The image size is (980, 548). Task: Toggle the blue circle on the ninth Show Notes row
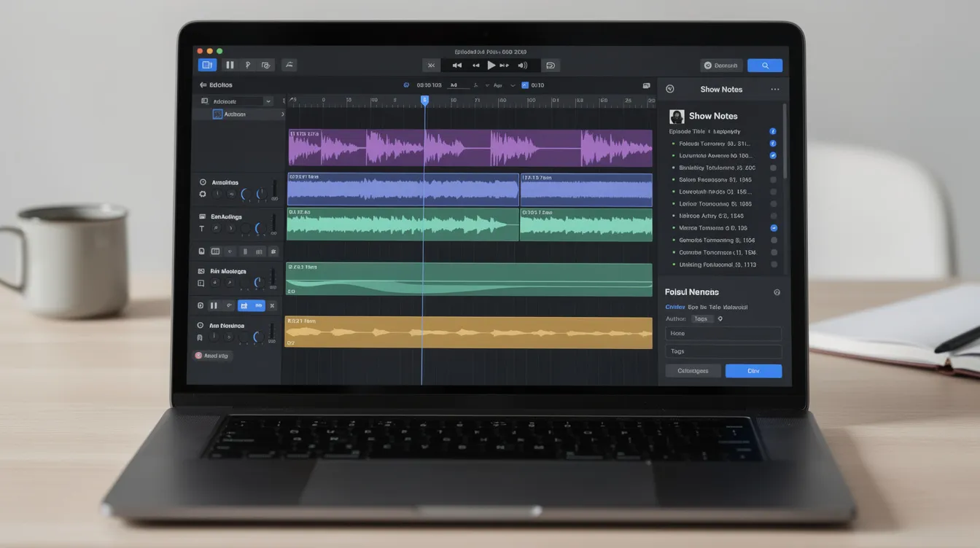point(774,228)
